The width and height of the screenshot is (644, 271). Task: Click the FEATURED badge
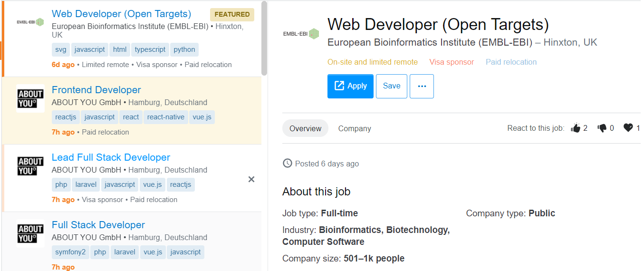(x=232, y=15)
